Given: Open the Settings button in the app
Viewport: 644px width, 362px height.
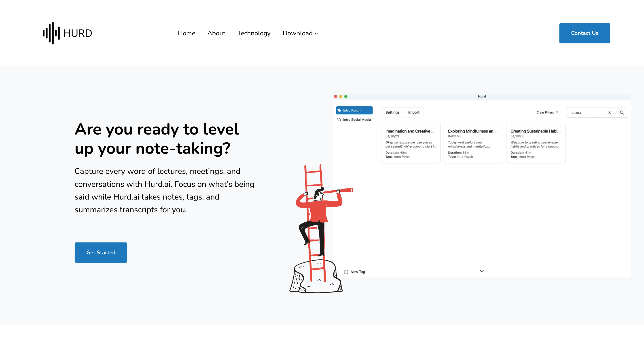Looking at the screenshot, I should [392, 112].
